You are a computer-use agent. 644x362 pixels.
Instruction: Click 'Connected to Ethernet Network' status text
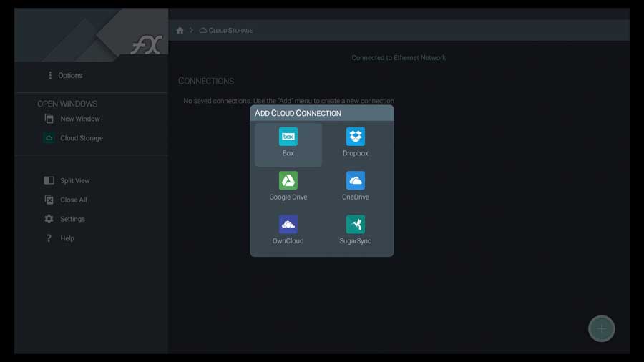tap(399, 58)
